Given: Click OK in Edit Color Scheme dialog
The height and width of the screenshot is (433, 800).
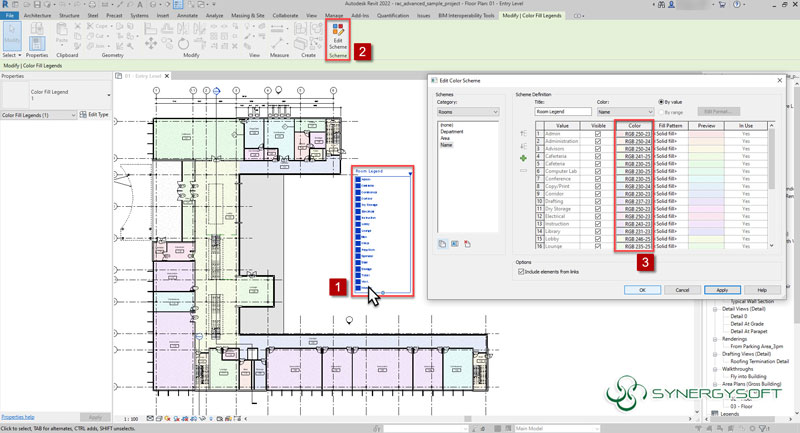Looking at the screenshot, I should 643,290.
